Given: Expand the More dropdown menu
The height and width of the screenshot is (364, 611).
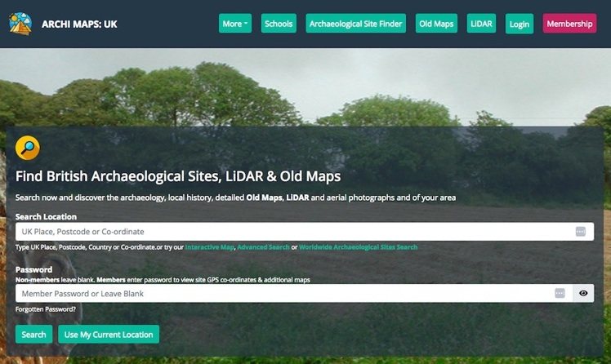Looking at the screenshot, I should point(235,24).
